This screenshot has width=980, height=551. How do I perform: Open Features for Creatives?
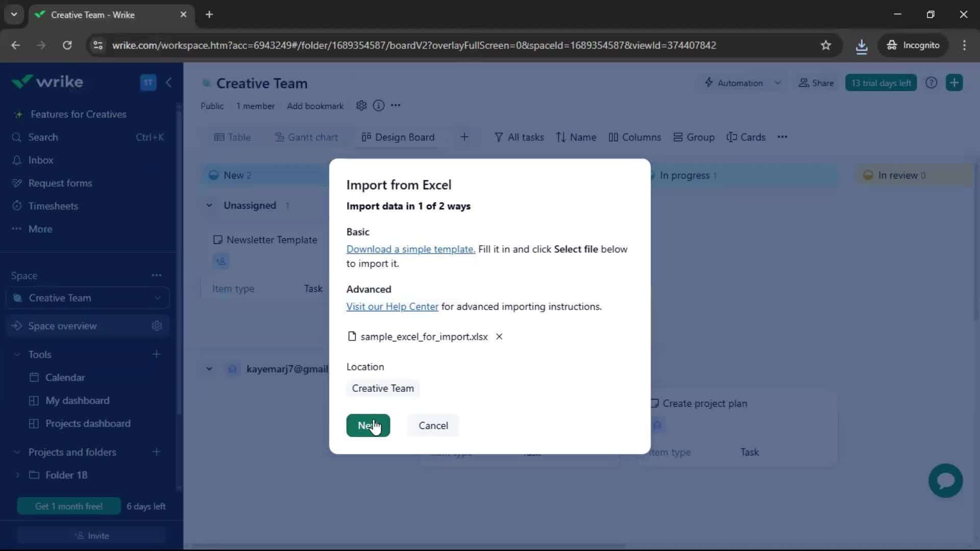78,114
